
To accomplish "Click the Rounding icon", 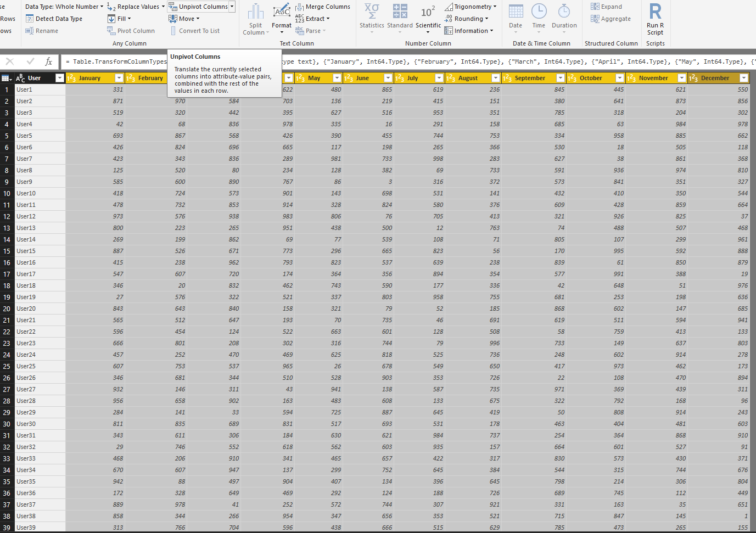I will coord(449,19).
